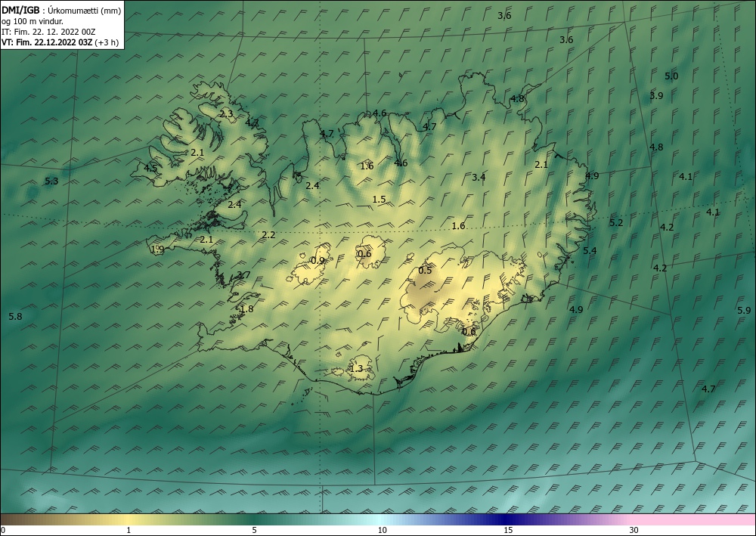The image size is (756, 536).
Task: Click the '5' tick on the color scale
Action: tap(254, 530)
